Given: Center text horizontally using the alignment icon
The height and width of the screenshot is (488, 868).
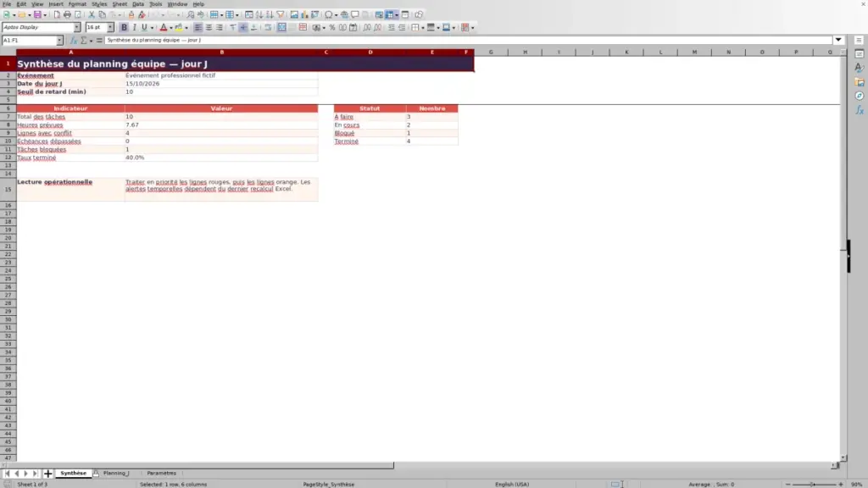Looking at the screenshot, I should 209,28.
